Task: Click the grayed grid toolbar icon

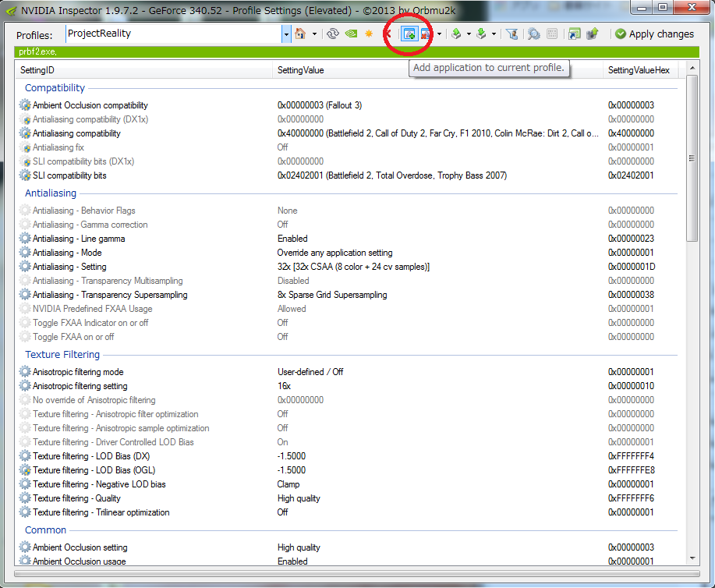Action: (x=552, y=34)
